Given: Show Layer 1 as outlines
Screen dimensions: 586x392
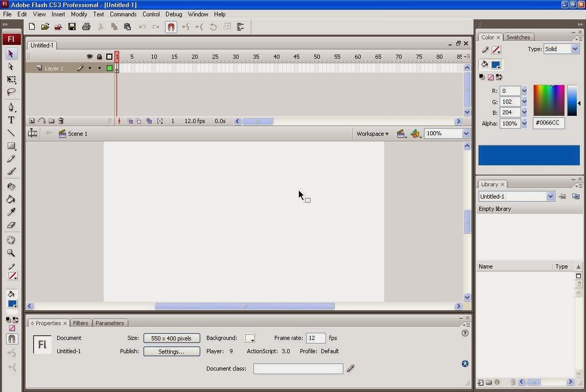Looking at the screenshot, I should tap(109, 68).
